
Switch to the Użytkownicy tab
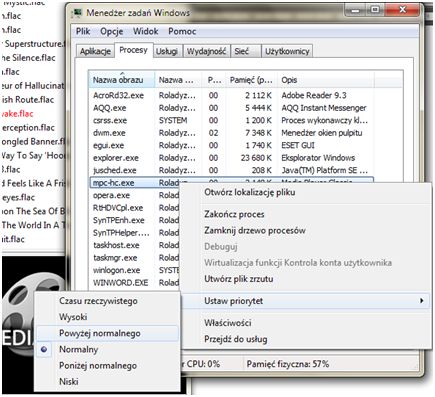287,51
